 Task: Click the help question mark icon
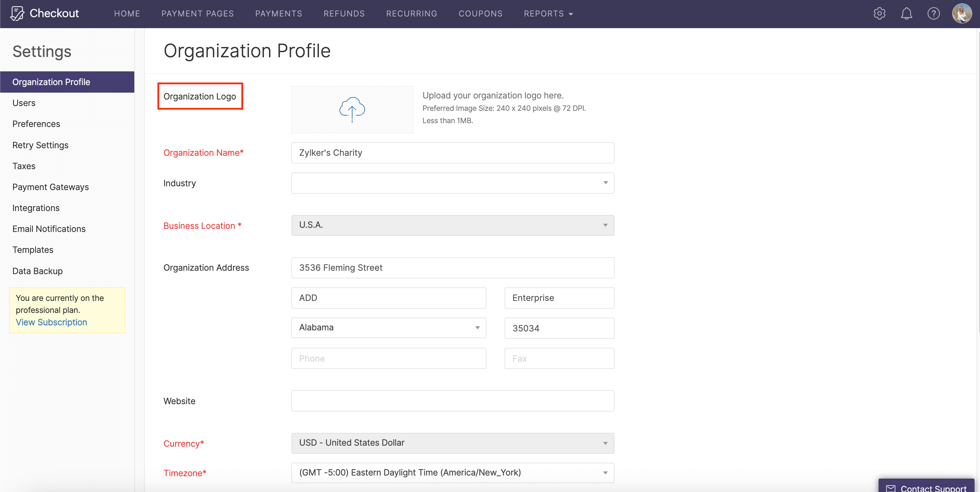(x=933, y=14)
